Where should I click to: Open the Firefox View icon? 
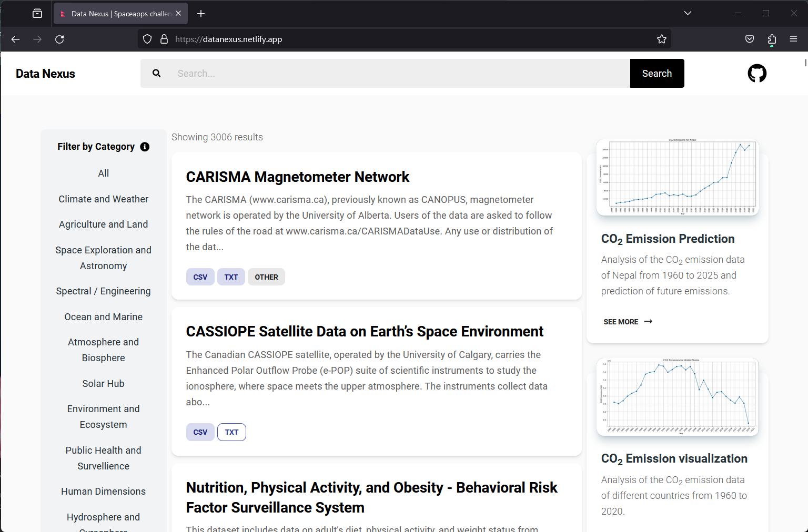37,14
